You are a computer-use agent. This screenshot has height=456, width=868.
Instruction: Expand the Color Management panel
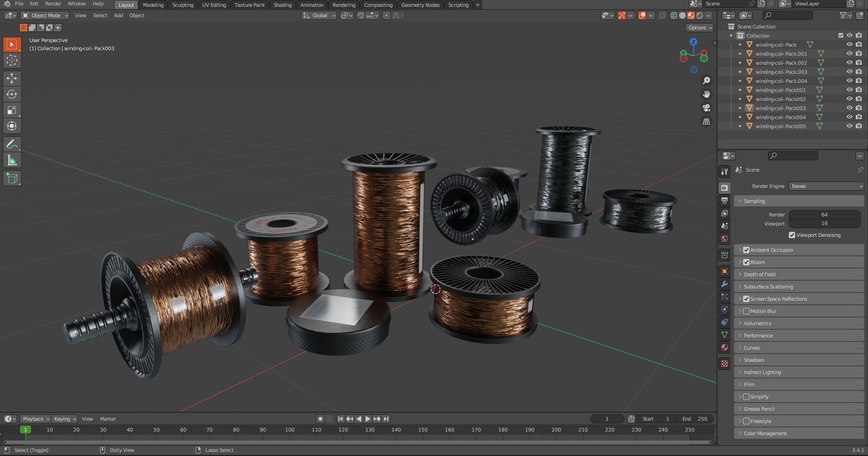pyautogui.click(x=799, y=433)
